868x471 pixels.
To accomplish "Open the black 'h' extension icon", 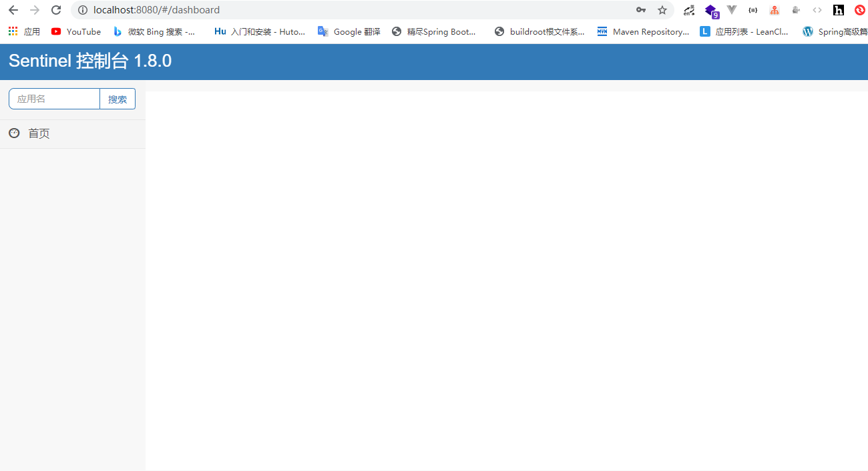I will point(839,10).
